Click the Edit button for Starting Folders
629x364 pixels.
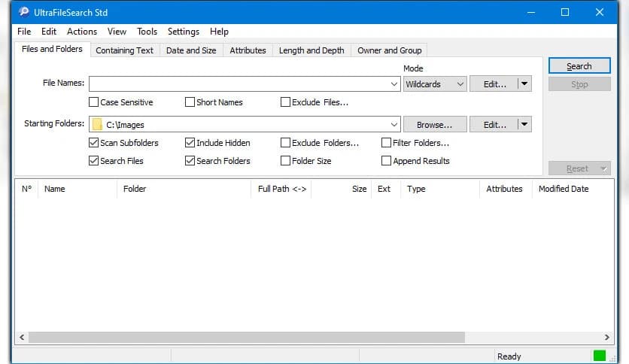[494, 125]
